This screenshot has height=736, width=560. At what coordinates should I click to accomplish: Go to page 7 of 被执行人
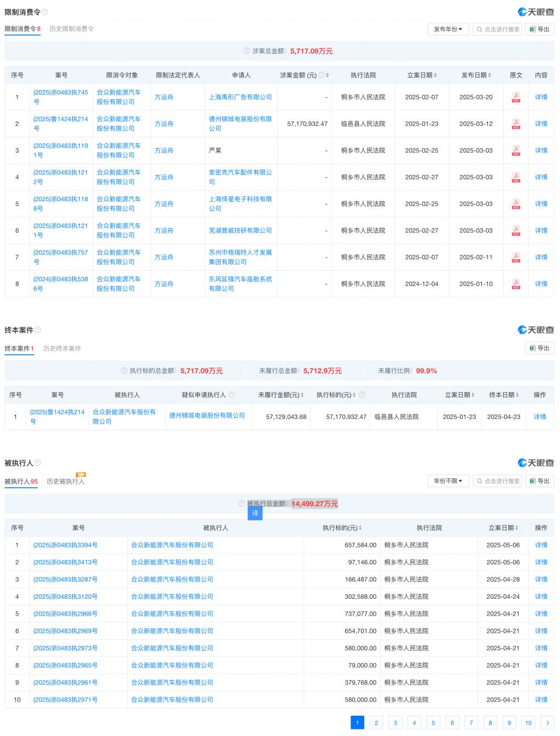471,722
